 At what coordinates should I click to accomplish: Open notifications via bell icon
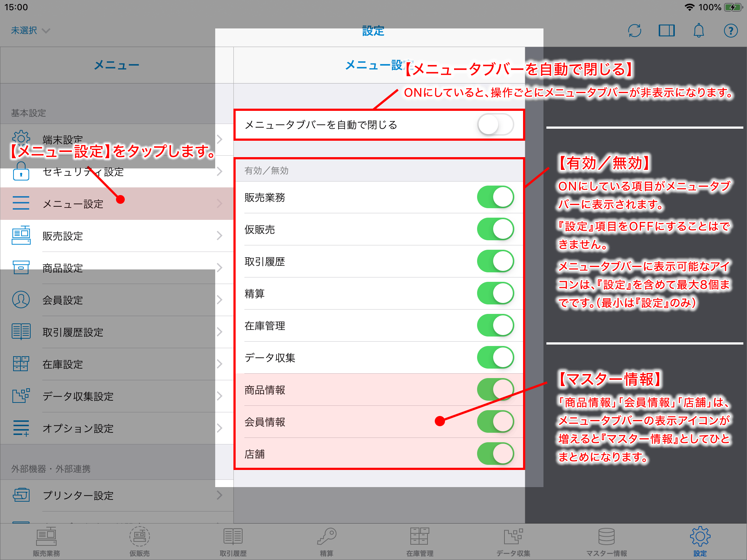[x=698, y=31]
